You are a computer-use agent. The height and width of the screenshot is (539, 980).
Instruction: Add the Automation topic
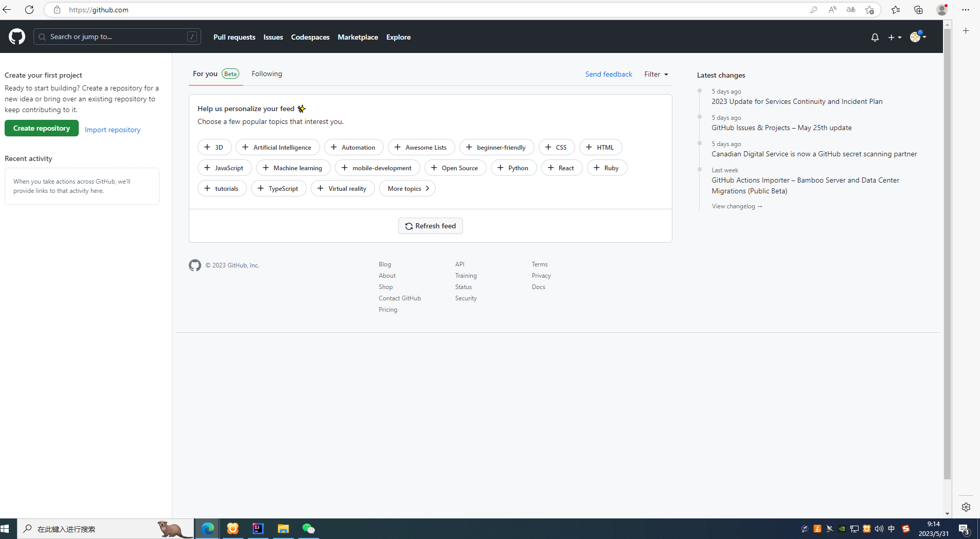coord(354,147)
